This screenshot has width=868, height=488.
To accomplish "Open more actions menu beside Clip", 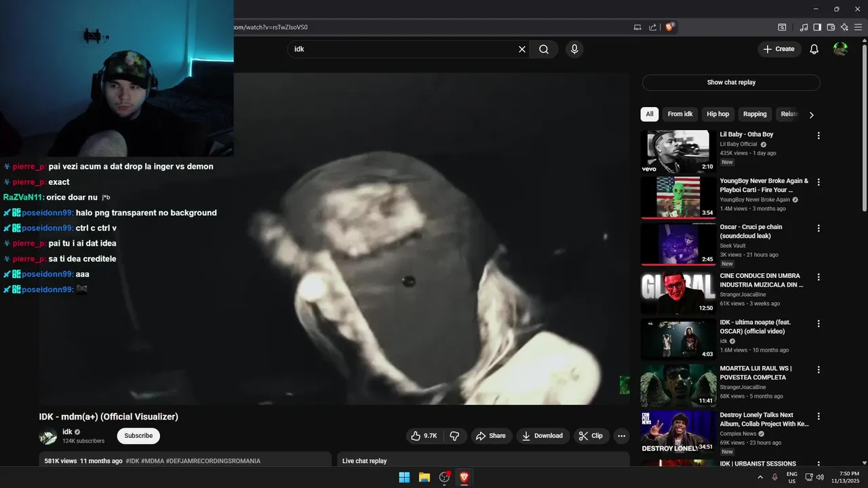I will coord(621,436).
